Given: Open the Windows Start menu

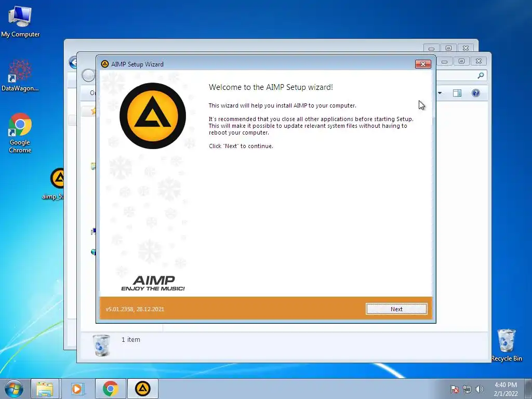Looking at the screenshot, I should tap(14, 389).
